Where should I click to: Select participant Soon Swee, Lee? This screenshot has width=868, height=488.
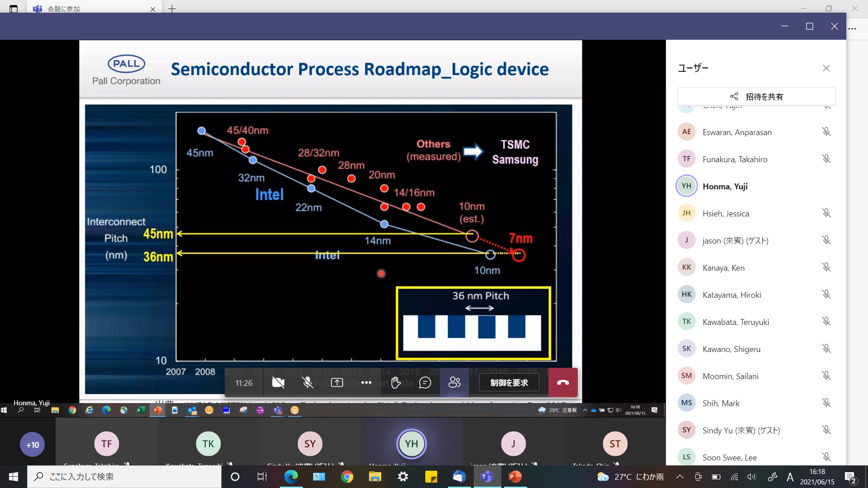click(756, 457)
